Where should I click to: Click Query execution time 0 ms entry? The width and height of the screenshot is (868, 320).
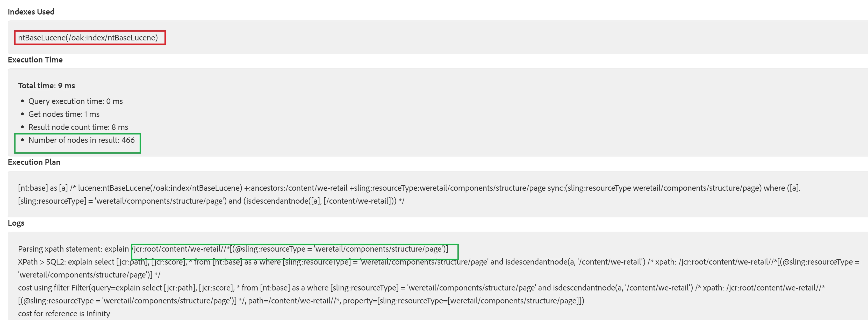75,101
